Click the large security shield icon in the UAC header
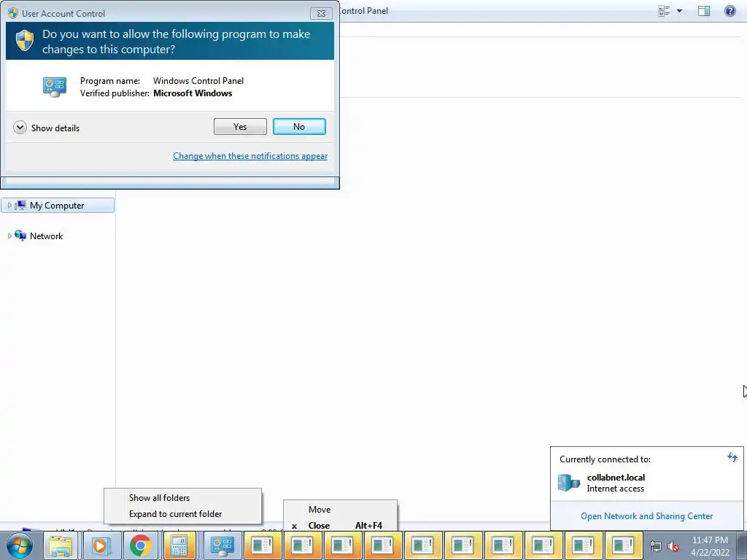747x560 pixels. (24, 41)
